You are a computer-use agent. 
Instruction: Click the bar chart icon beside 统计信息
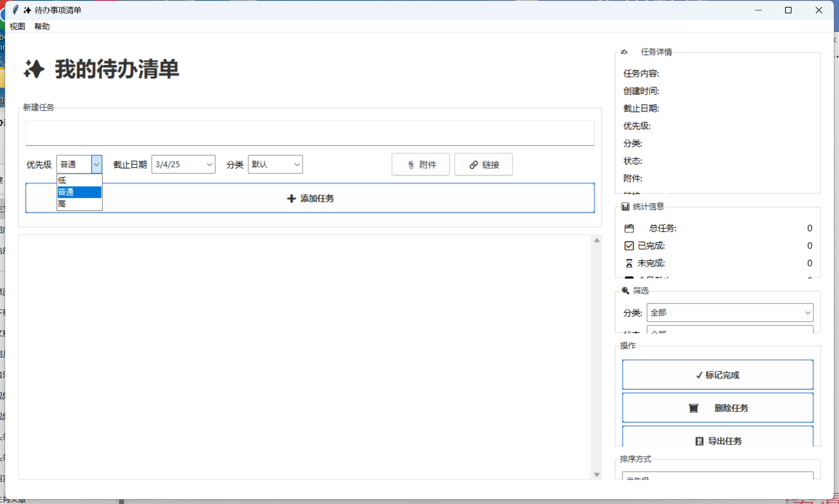pos(625,207)
